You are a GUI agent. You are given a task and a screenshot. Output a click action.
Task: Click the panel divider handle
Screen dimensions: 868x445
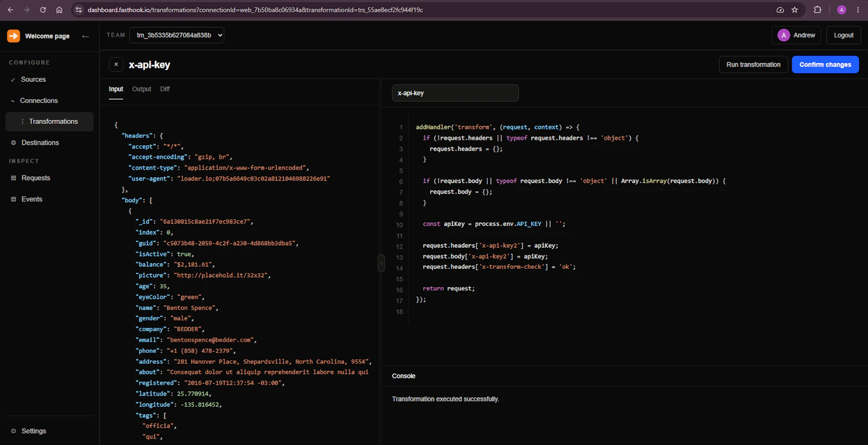tap(381, 263)
